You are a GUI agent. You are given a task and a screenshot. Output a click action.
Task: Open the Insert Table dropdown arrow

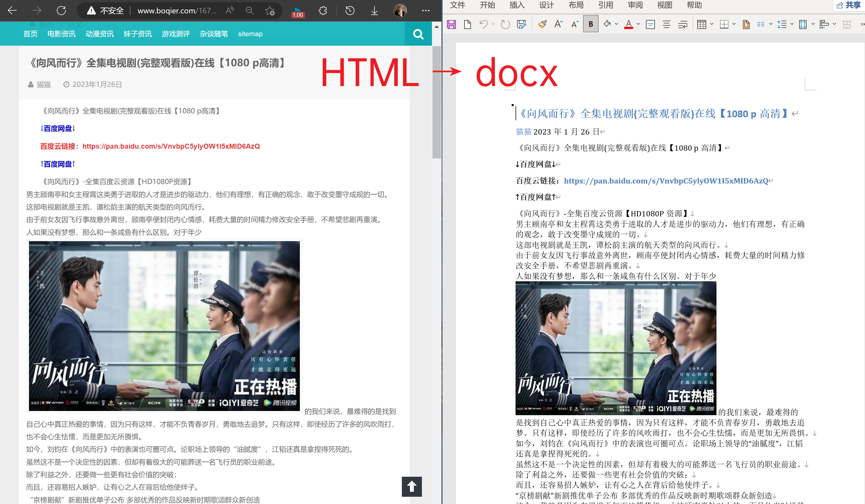point(711,24)
